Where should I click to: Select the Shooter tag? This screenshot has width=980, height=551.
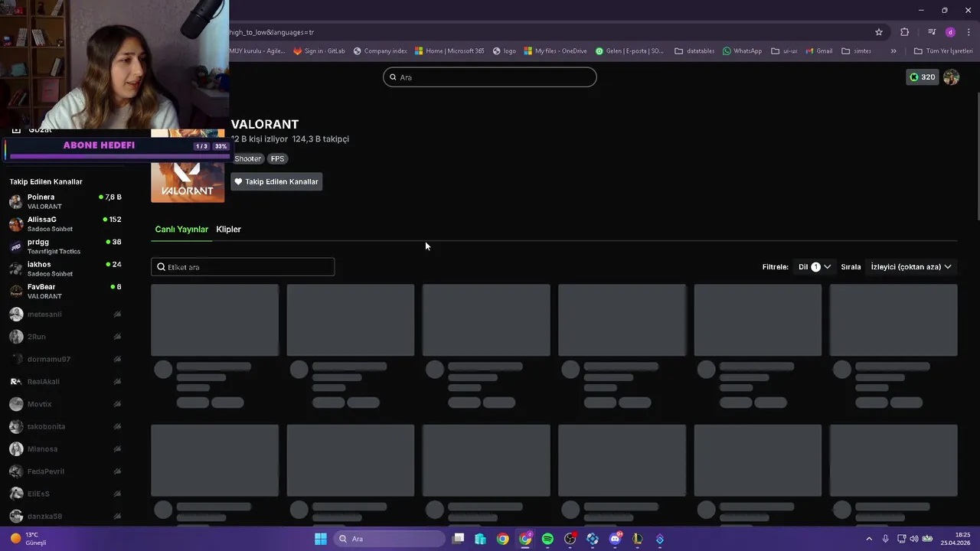pyautogui.click(x=247, y=158)
